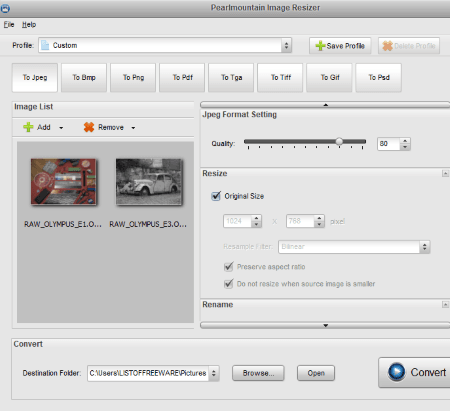Click the app logo in title bar

5,8
